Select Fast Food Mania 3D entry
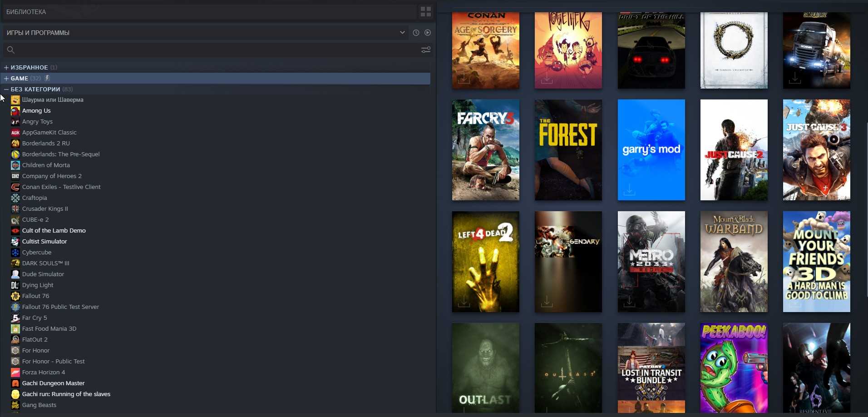This screenshot has width=868, height=417. click(49, 329)
